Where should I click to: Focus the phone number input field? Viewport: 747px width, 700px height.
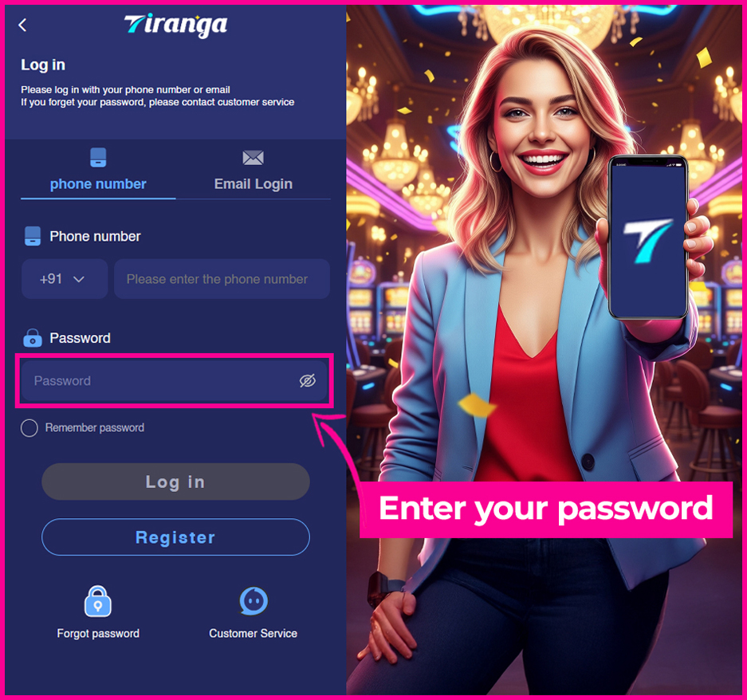222,279
